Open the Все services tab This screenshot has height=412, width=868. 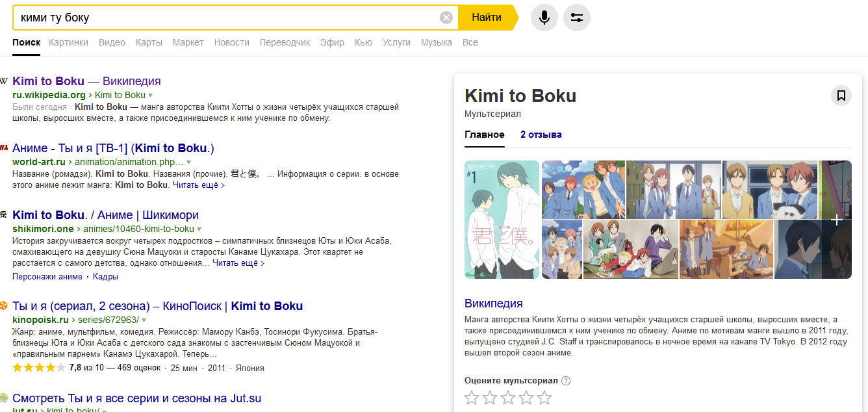click(x=470, y=42)
